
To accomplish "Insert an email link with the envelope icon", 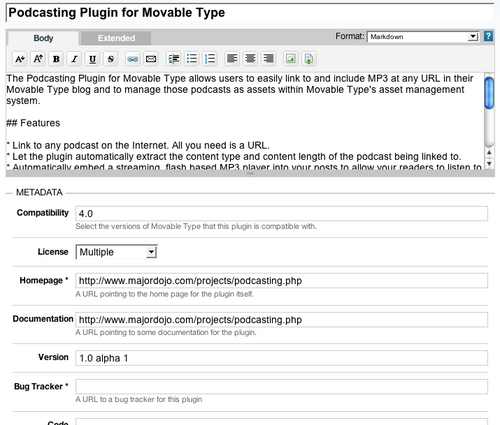I will (x=151, y=59).
